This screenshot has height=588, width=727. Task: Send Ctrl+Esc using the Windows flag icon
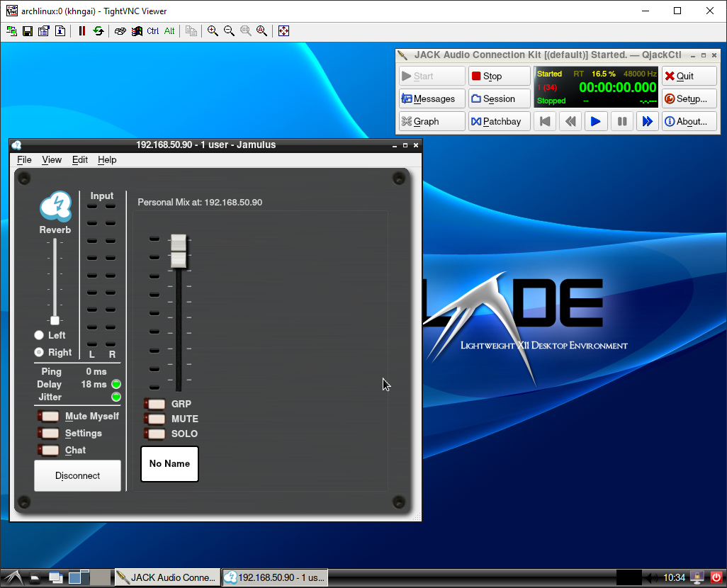click(x=137, y=31)
